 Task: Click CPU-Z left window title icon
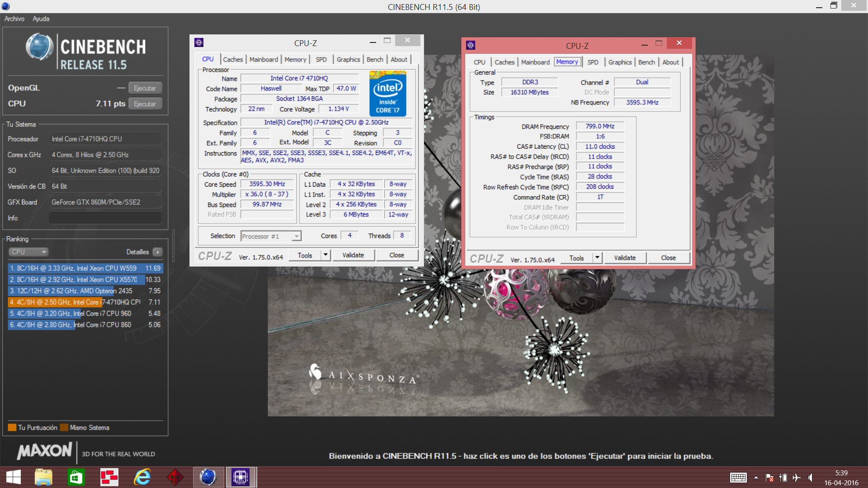199,42
